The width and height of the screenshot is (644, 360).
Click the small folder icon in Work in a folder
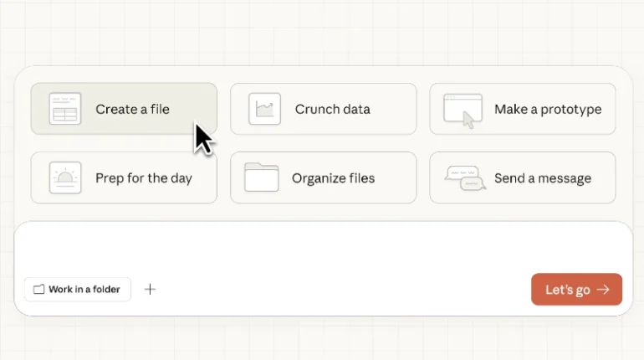38,290
